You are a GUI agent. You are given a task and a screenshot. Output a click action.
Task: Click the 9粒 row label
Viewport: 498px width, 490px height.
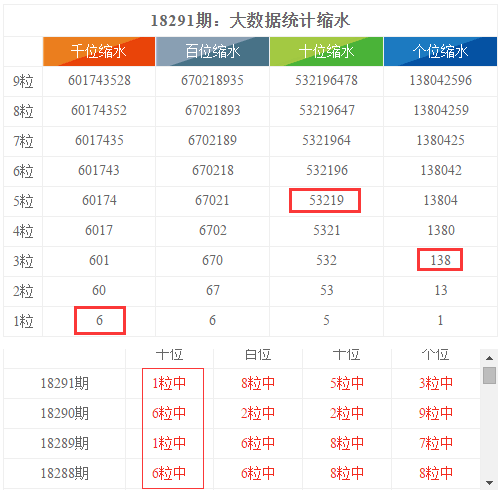pos(23,82)
